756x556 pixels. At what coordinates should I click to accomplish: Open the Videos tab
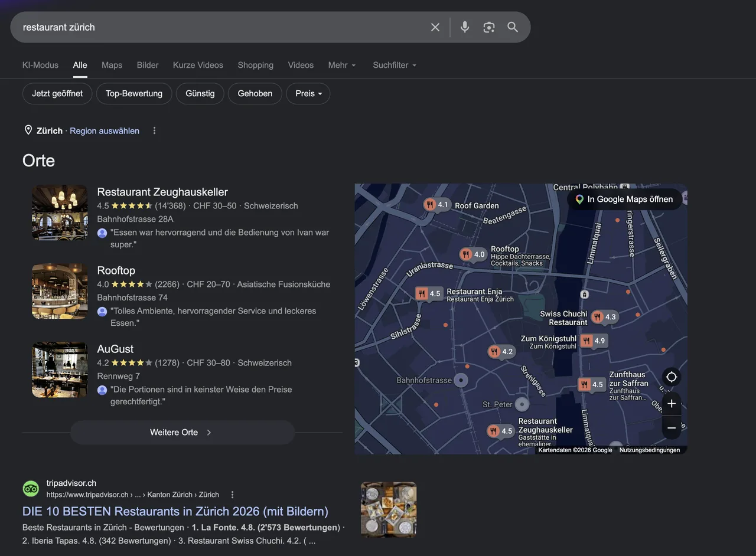[301, 65]
